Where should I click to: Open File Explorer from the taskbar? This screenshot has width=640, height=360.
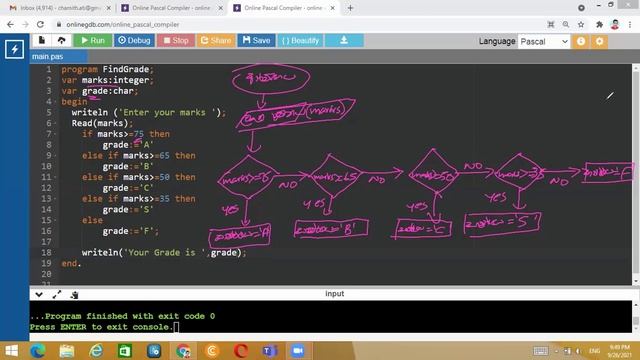67,351
